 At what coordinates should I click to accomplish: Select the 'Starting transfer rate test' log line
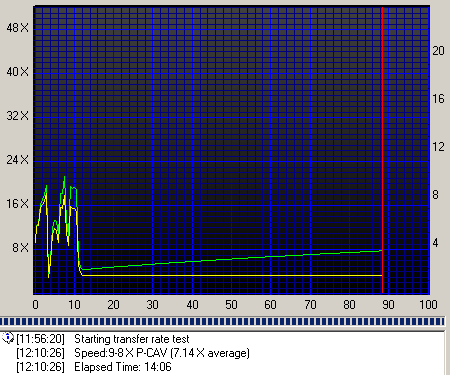pyautogui.click(x=132, y=339)
